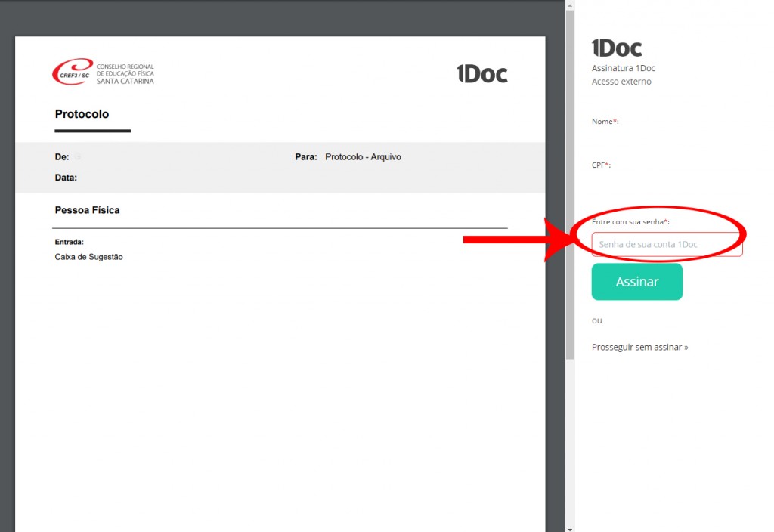Click the CPF field label
774x532 pixels.
[601, 165]
